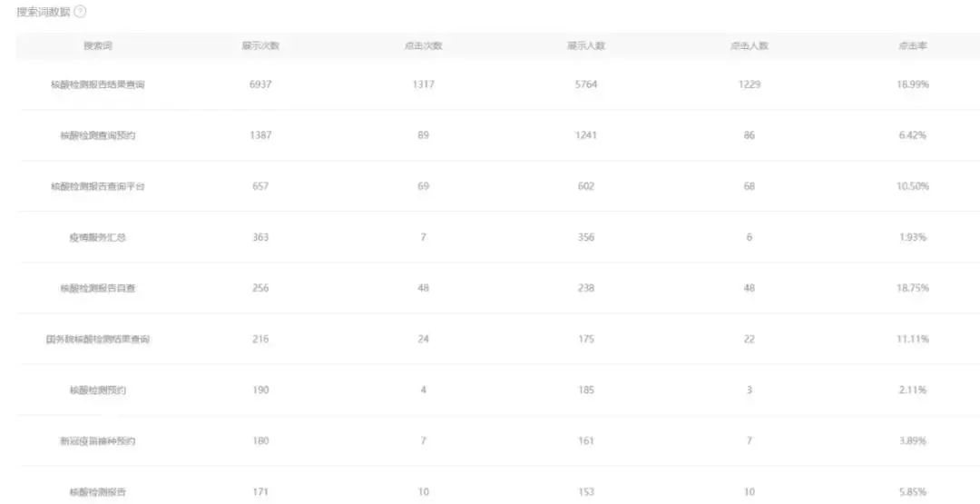Select the 新冠疫苗接种预约 search term
This screenshot has height=504, width=980.
tap(98, 440)
